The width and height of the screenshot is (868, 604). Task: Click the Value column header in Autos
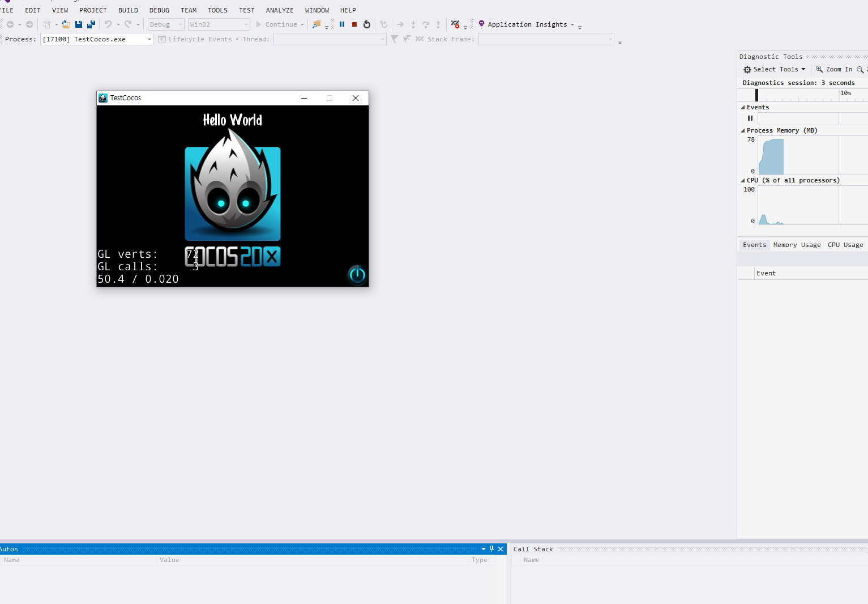(x=313, y=560)
